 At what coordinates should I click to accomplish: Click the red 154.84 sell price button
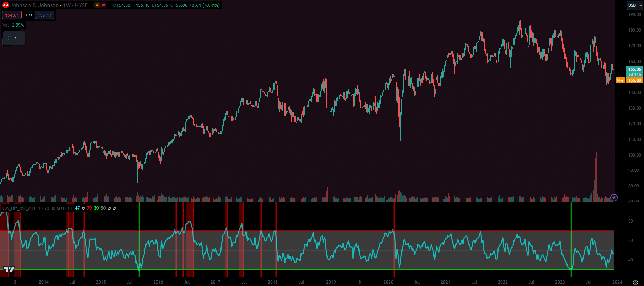point(12,15)
